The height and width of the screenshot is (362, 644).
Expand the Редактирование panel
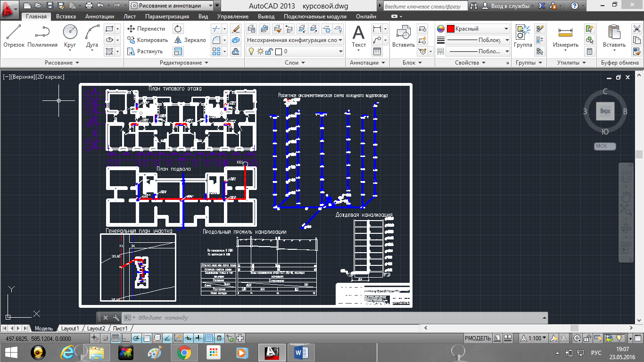[184, 63]
